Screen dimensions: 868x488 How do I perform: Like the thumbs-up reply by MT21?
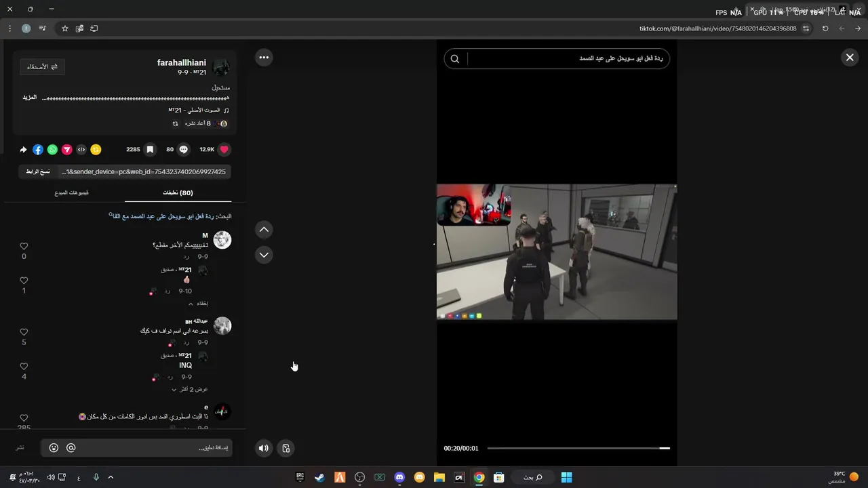point(24,281)
